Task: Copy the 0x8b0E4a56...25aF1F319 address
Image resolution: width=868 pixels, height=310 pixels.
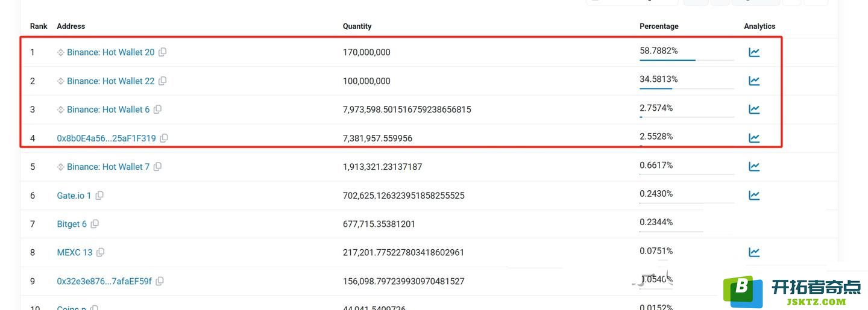Action: tap(164, 138)
